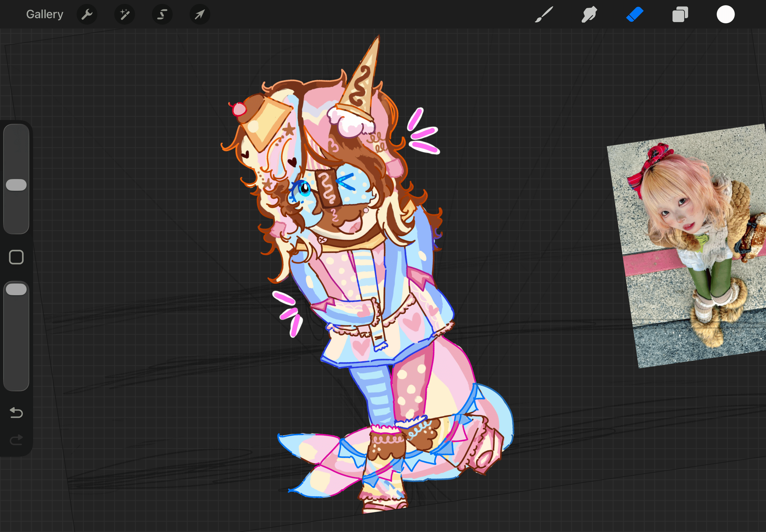Screen dimensions: 766x532
Task: Activate the Selection tool
Action: [162, 14]
